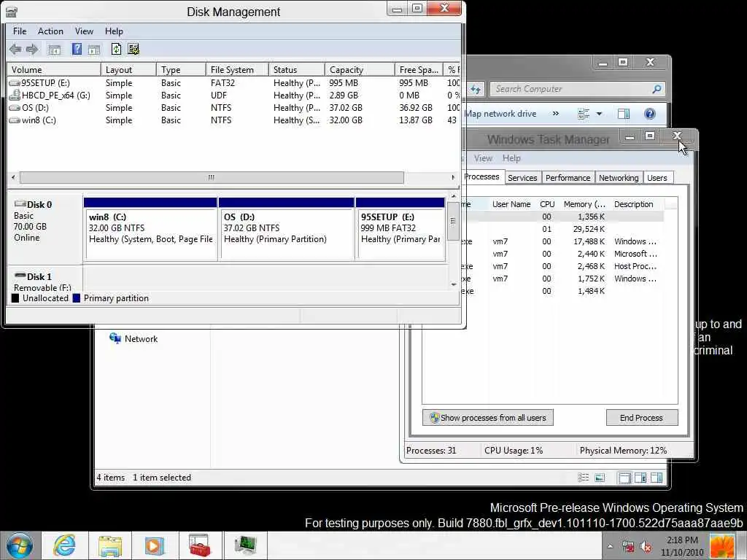This screenshot has width=747, height=560.
Task: Click the network status icon in system tray
Action: [628, 546]
